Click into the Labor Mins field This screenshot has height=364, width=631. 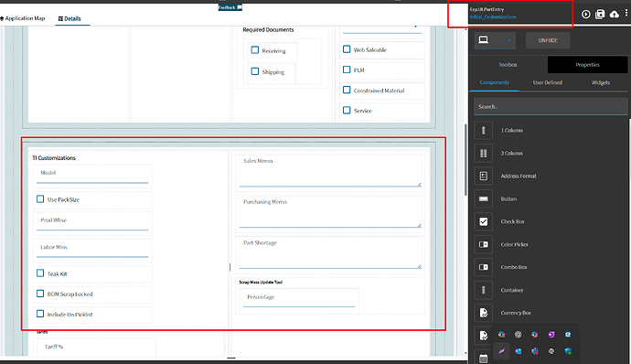click(x=92, y=250)
